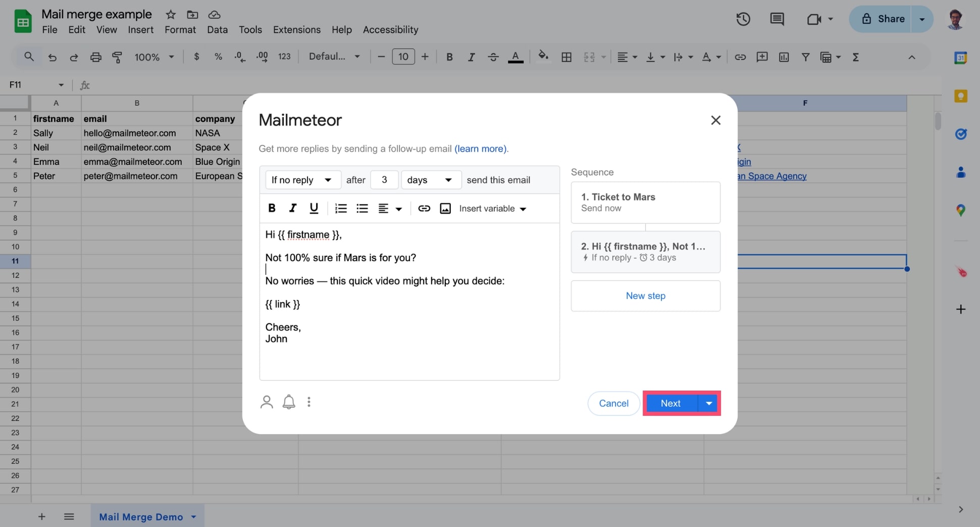
Task: Open the functions sigma menu
Action: 856,57
